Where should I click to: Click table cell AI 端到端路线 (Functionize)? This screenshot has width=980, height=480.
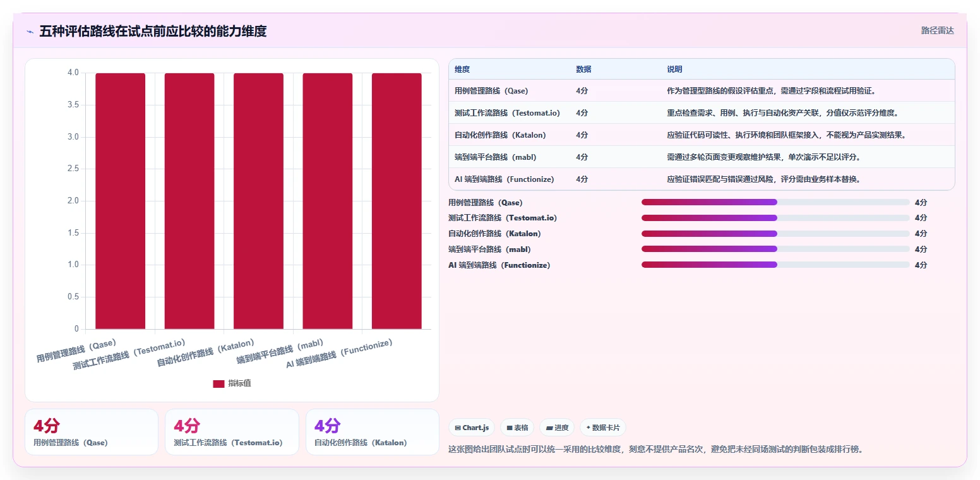(x=504, y=179)
